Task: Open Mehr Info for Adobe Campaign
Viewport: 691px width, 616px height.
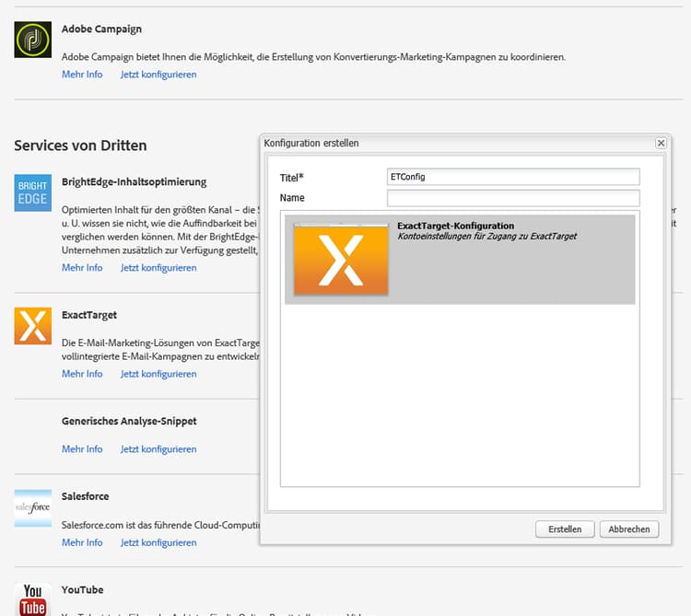Action: (82, 75)
